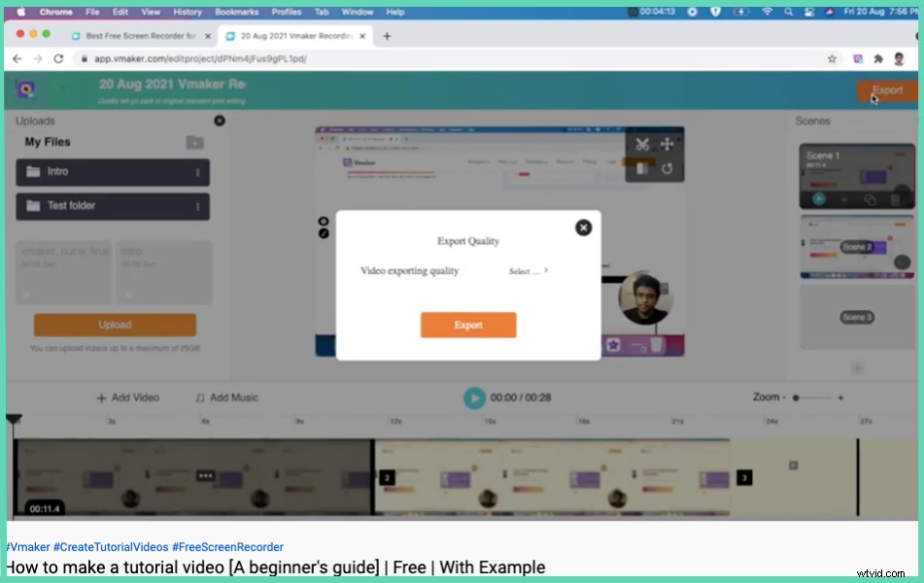
Task: Click the star icon below the webcam bubble
Action: coord(611,344)
